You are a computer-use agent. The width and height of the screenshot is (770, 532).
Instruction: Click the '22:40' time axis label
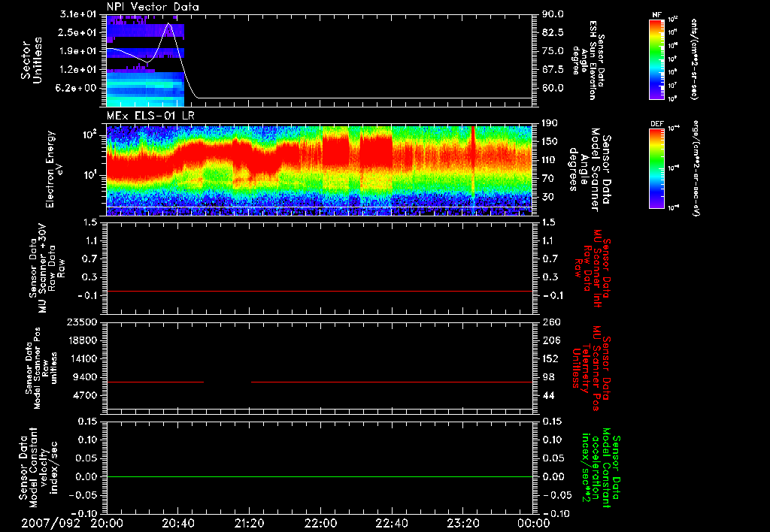tap(391, 524)
